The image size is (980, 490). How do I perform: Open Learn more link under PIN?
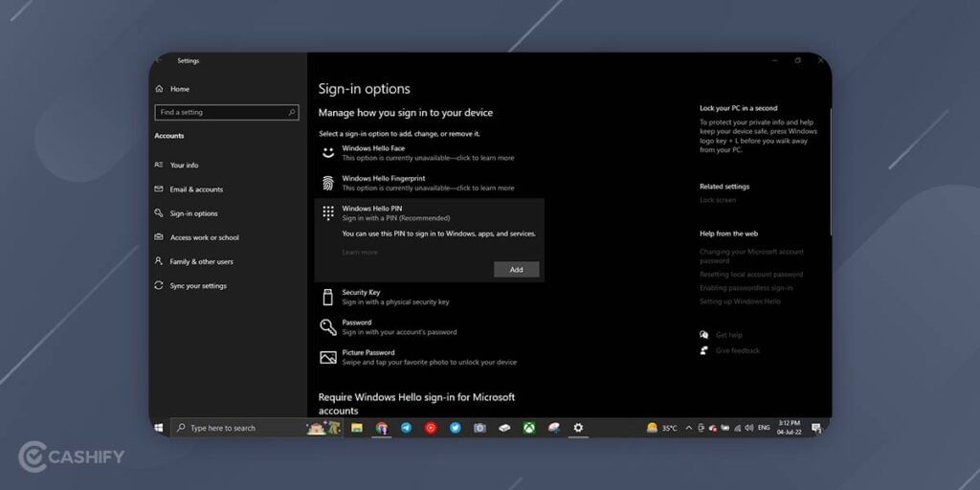click(x=360, y=253)
